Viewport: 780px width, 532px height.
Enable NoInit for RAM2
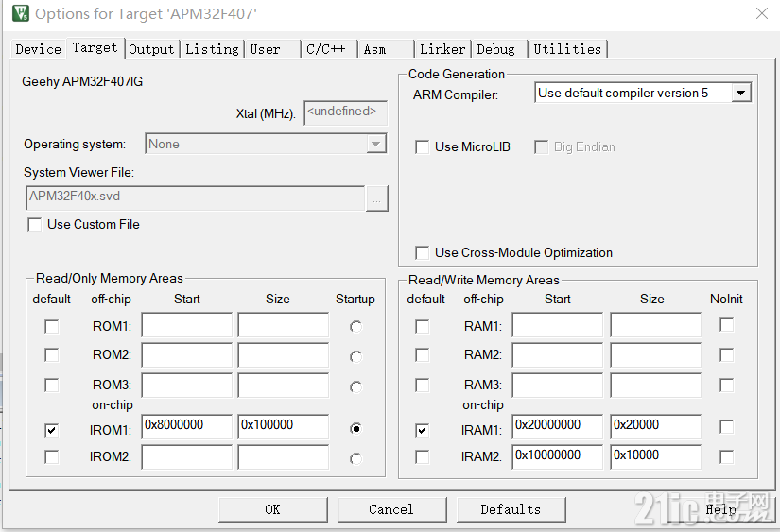pyautogui.click(x=727, y=355)
